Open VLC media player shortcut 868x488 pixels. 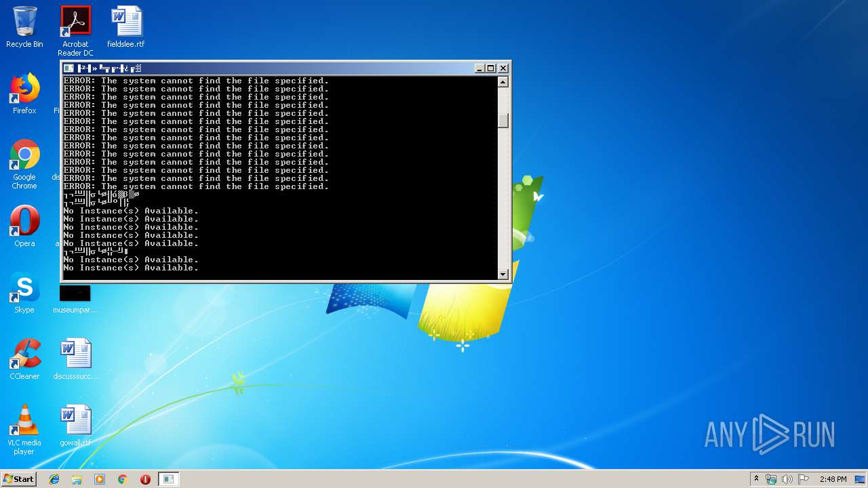pyautogui.click(x=24, y=430)
